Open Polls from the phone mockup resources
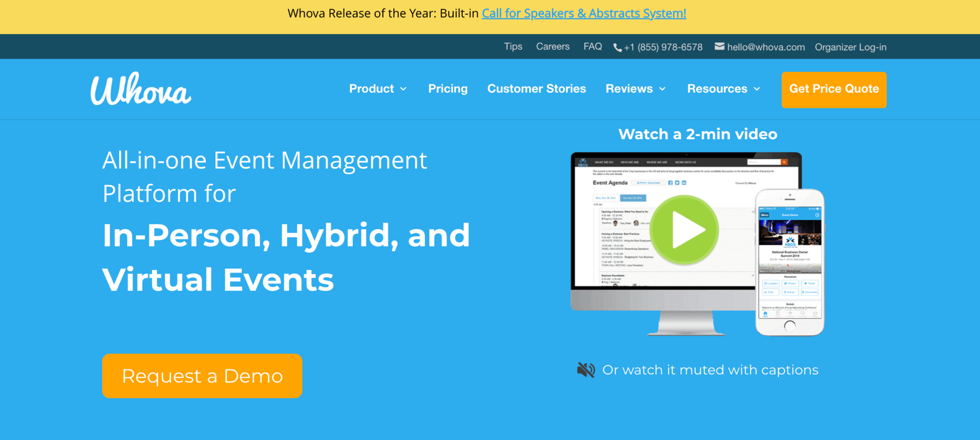Image resolution: width=980 pixels, height=440 pixels. [771, 292]
